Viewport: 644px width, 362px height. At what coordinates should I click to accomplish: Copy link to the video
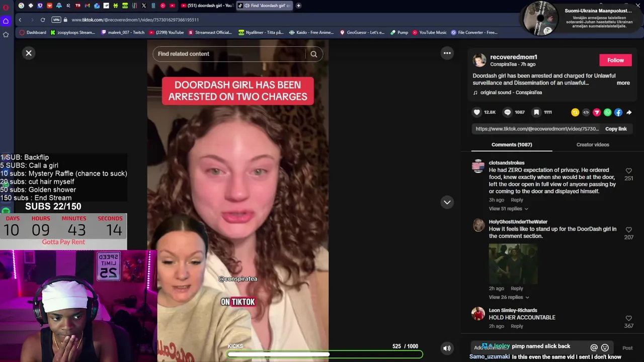coord(616,129)
